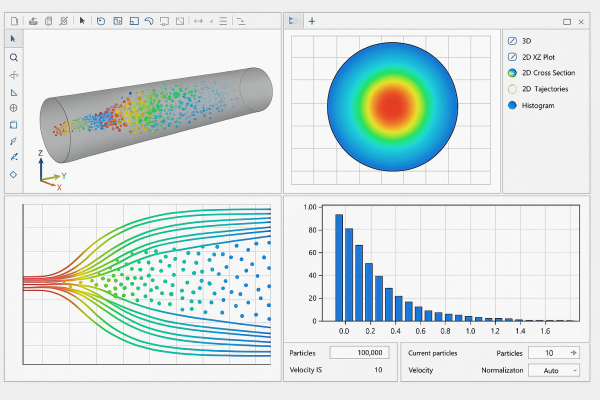Click the Particles stepper arrow next to 10
Screen dimensions: 600x400
coord(573,352)
